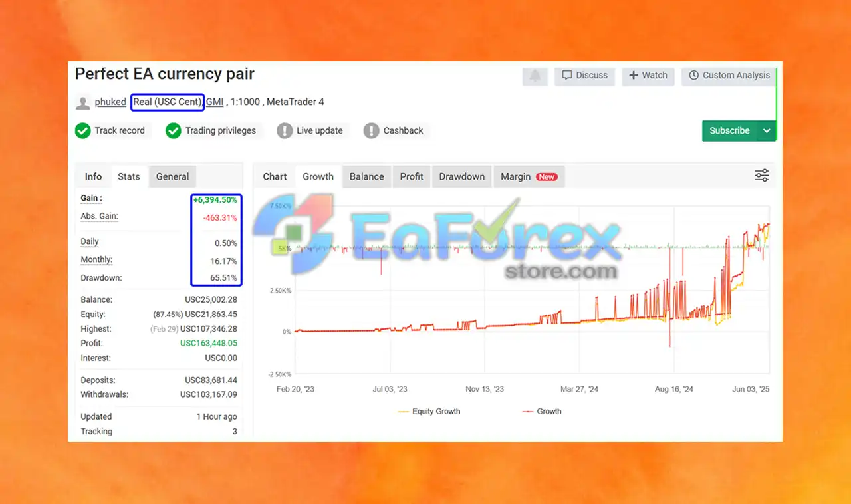This screenshot has width=851, height=504.
Task: Click the Equity USC21,863.45 value
Action: [211, 315]
